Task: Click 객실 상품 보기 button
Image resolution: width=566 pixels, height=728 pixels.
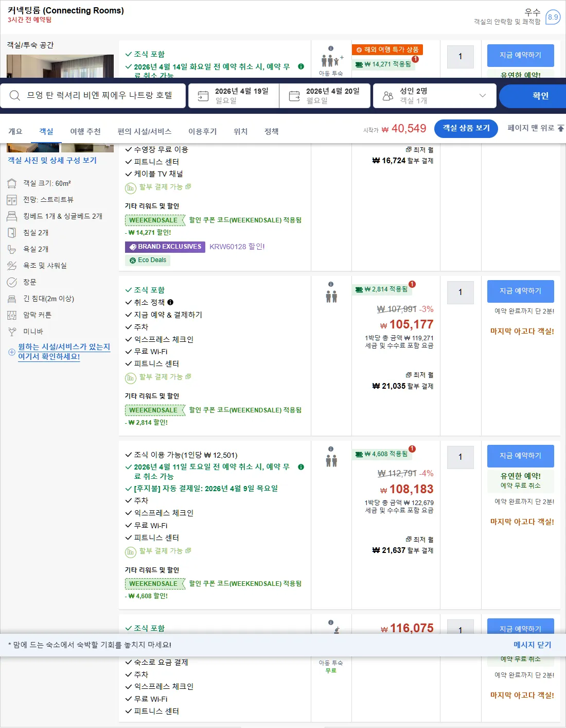Action: coord(466,128)
